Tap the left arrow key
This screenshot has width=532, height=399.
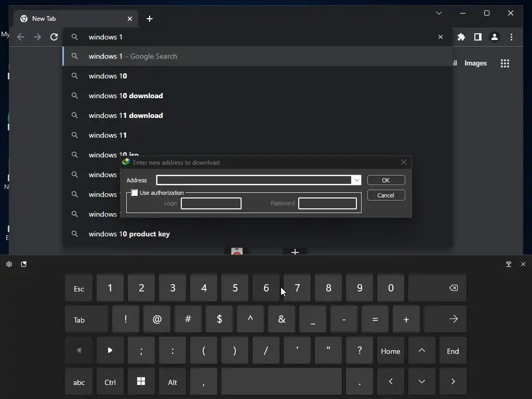(x=391, y=382)
